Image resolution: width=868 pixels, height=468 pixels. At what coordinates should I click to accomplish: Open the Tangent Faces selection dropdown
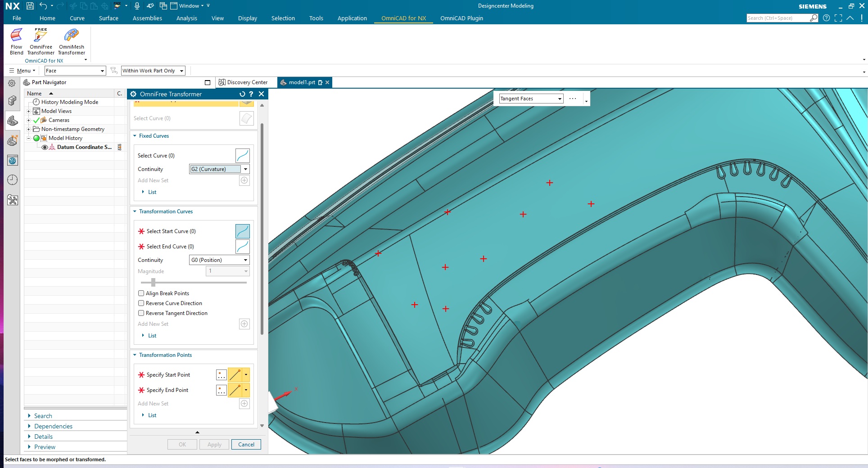click(531, 99)
